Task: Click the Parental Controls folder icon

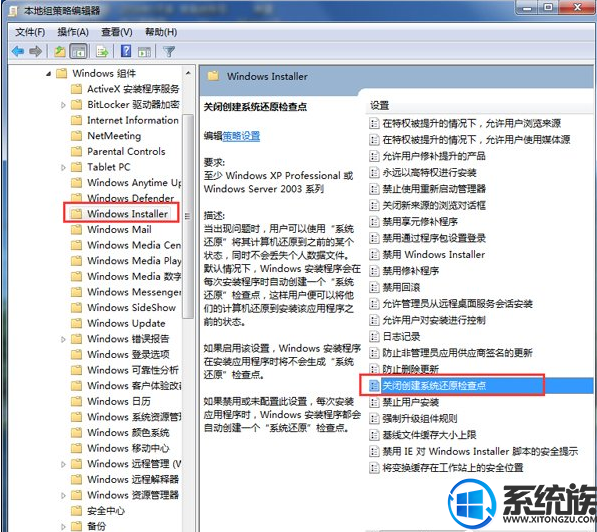Action: point(77,151)
